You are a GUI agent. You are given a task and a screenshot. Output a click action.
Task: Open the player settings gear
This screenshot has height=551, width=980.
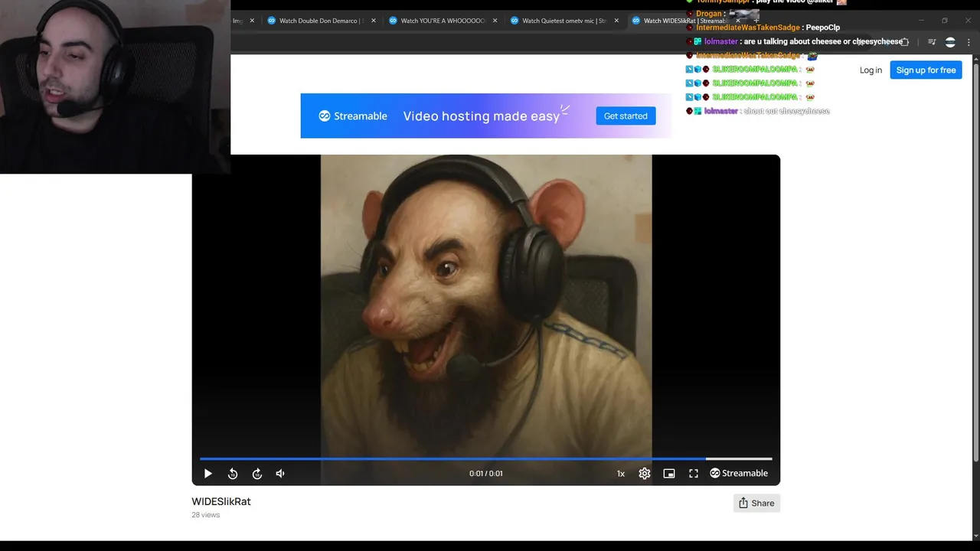645,474
